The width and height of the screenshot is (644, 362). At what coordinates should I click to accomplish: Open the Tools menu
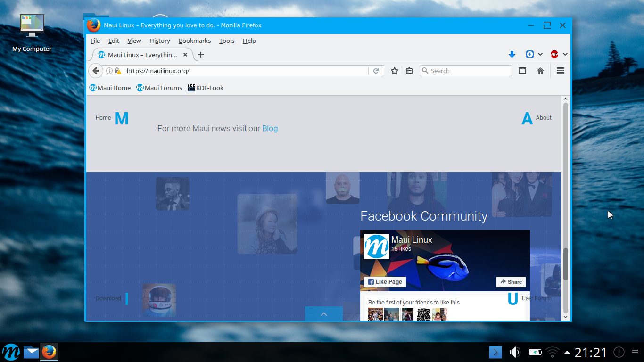click(x=227, y=41)
